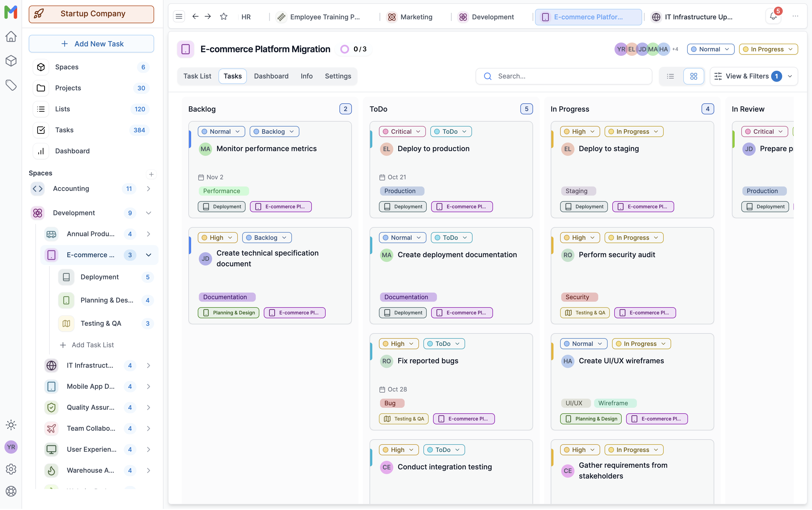Click the globe icon for IT Infrastructure Update

click(x=656, y=17)
